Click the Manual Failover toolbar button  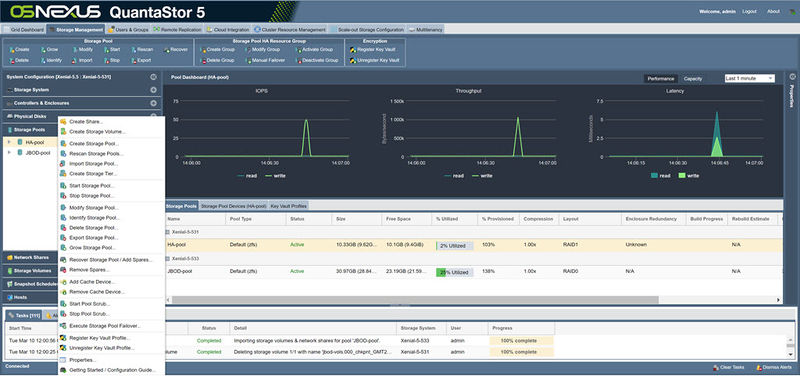pos(265,60)
